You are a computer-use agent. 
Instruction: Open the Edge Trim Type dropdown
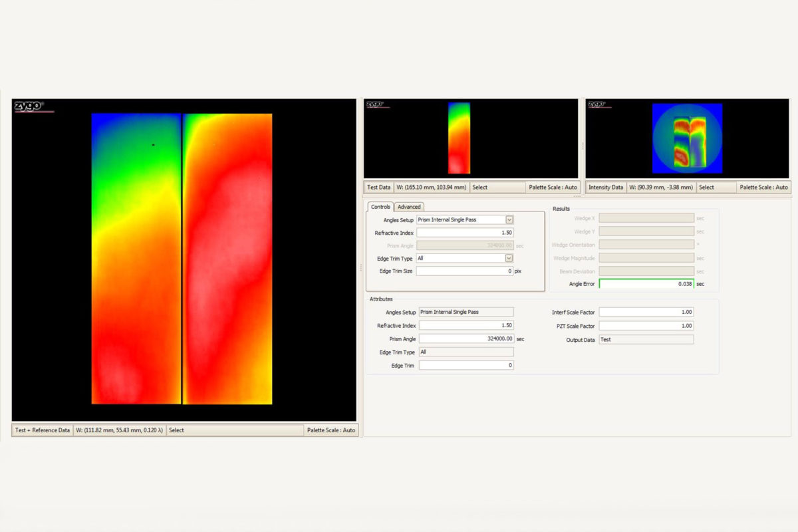click(x=507, y=258)
